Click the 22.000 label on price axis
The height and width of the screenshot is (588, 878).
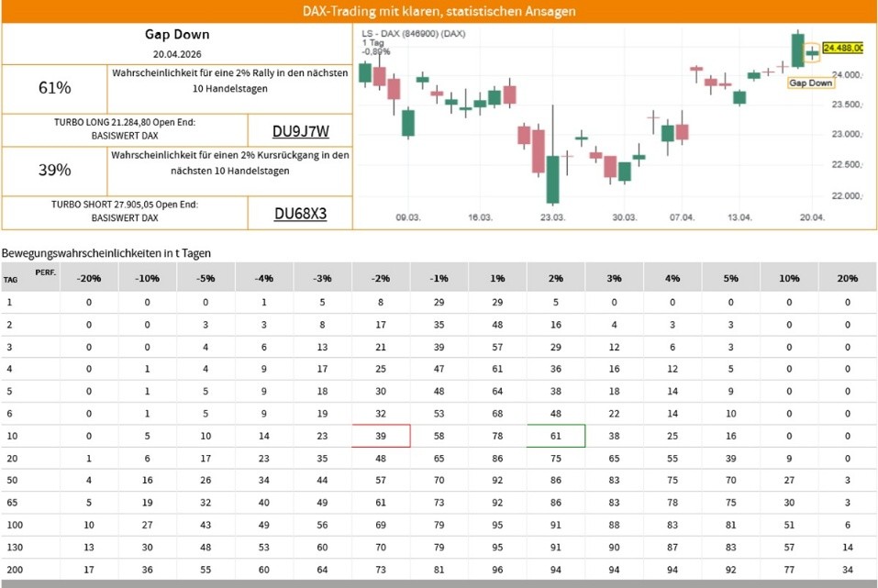[x=847, y=195]
